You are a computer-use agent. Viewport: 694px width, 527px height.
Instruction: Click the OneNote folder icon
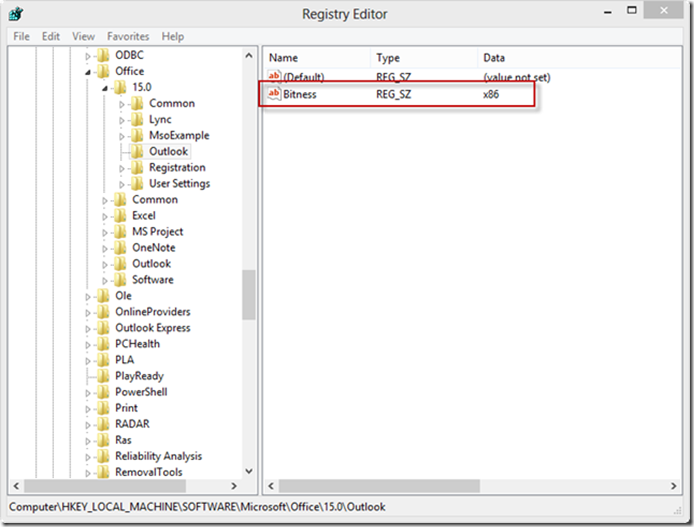coord(120,248)
